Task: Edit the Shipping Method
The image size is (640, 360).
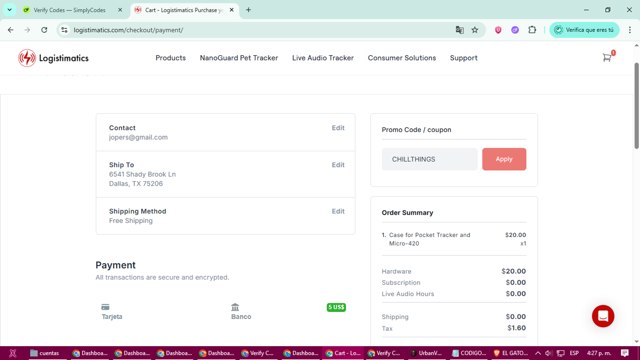Action: click(338, 211)
